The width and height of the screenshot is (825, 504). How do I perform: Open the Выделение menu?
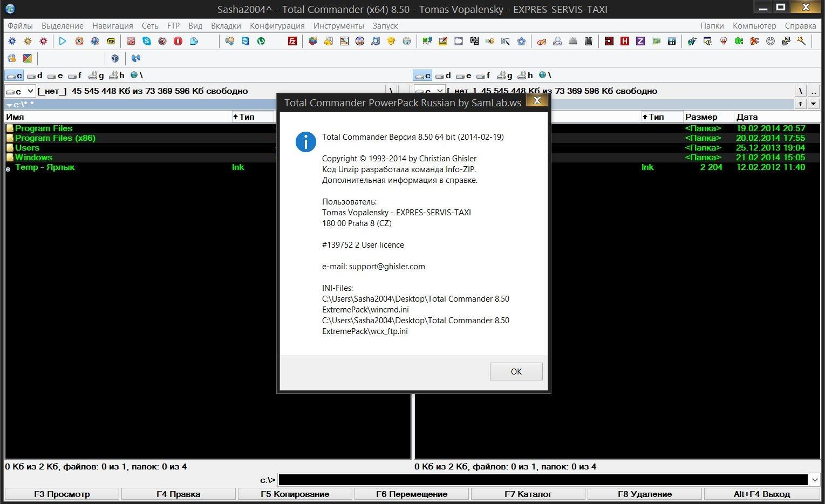pos(63,25)
